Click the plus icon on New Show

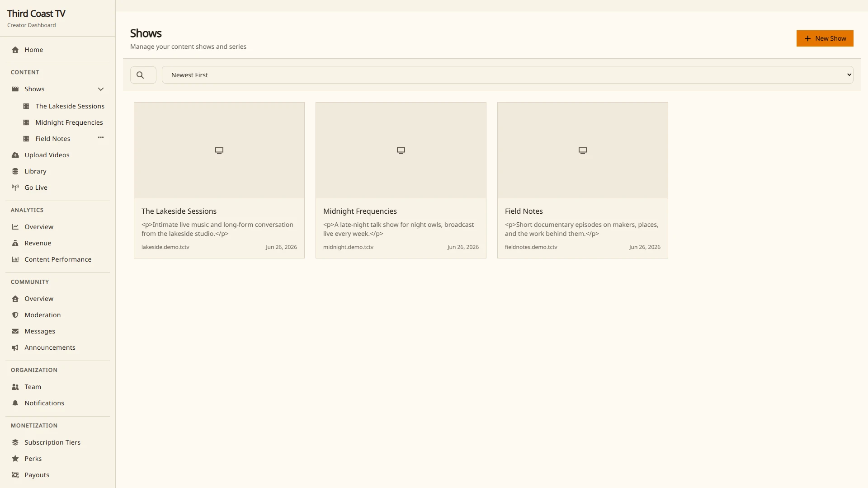click(807, 38)
